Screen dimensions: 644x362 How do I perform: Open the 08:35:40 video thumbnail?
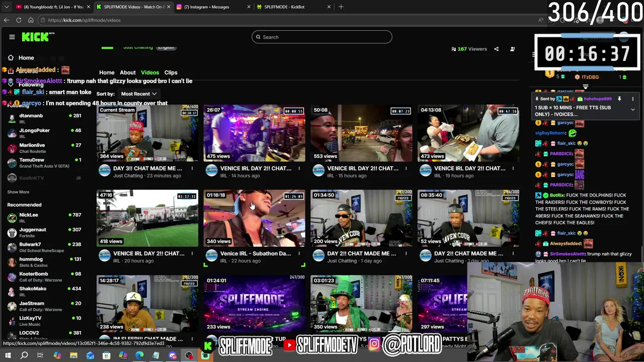468,218
